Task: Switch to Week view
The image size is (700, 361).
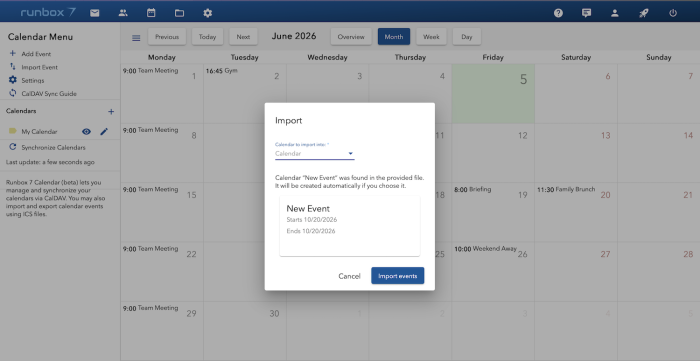Action: pyautogui.click(x=431, y=37)
